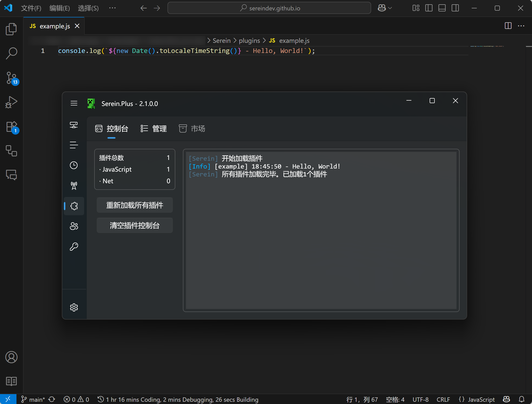532x404 pixels.
Task: Change encoding via UTF-8 status entry
Action: (x=421, y=399)
